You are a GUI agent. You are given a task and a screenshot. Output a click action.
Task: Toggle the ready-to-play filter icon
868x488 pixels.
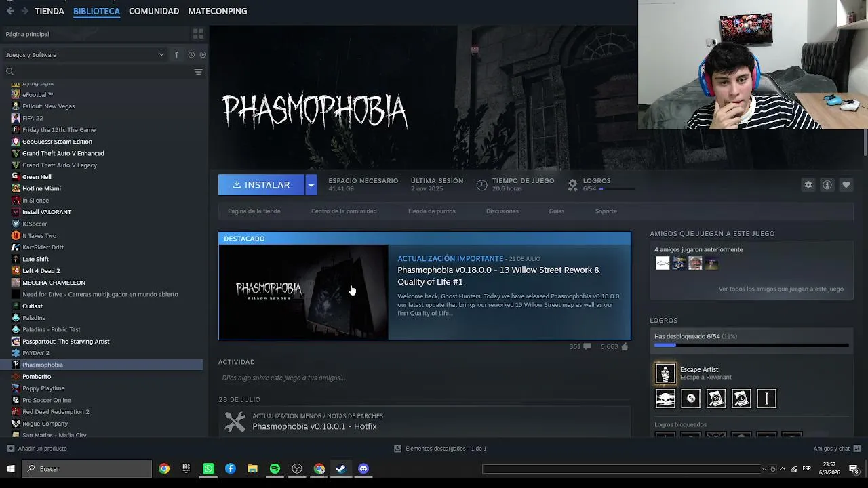click(203, 55)
